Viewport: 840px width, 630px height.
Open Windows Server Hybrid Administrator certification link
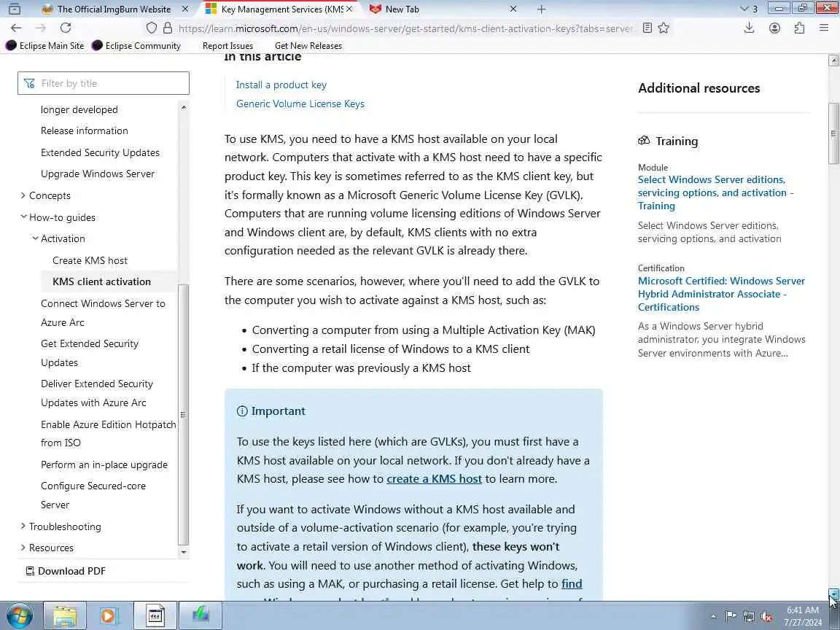[721, 294]
